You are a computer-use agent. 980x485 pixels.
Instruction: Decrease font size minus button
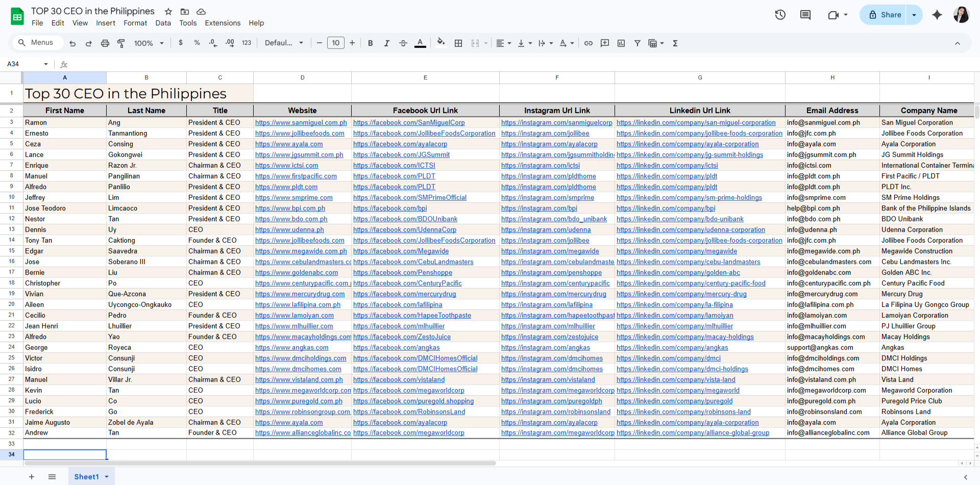(x=320, y=43)
